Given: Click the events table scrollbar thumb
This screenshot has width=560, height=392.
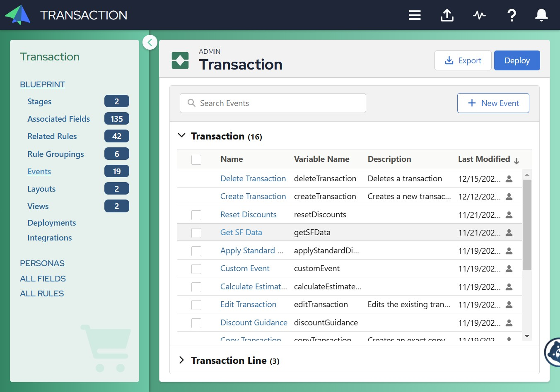Looking at the screenshot, I should [x=527, y=225].
